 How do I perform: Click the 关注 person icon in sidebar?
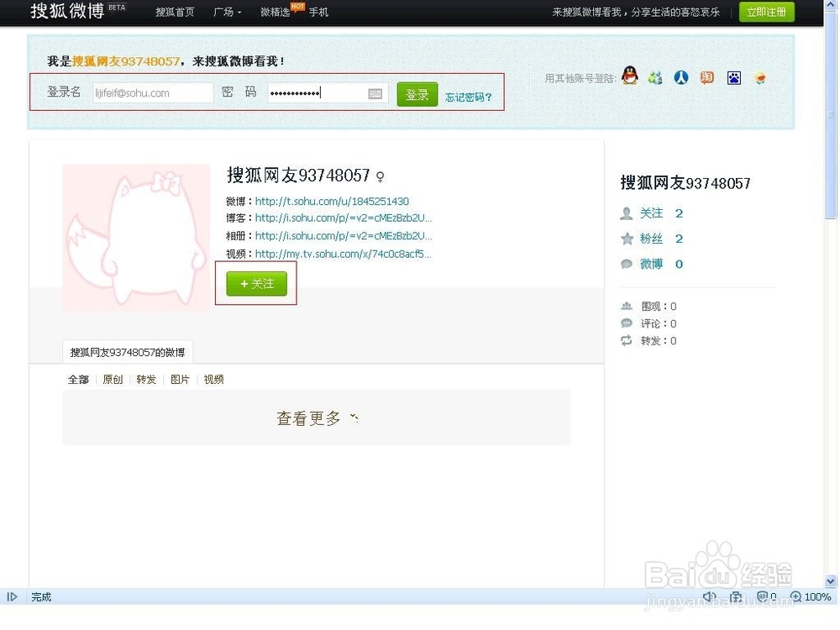point(627,213)
